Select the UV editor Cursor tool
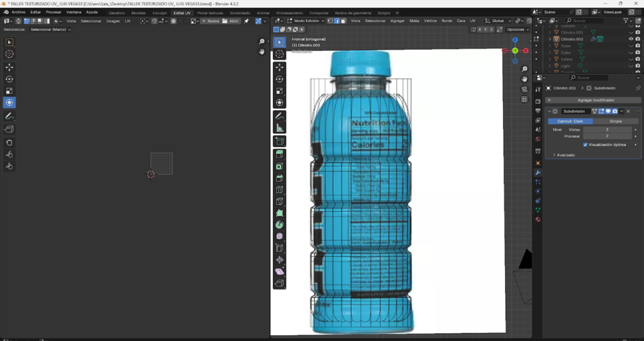The width and height of the screenshot is (644, 341). tap(9, 54)
